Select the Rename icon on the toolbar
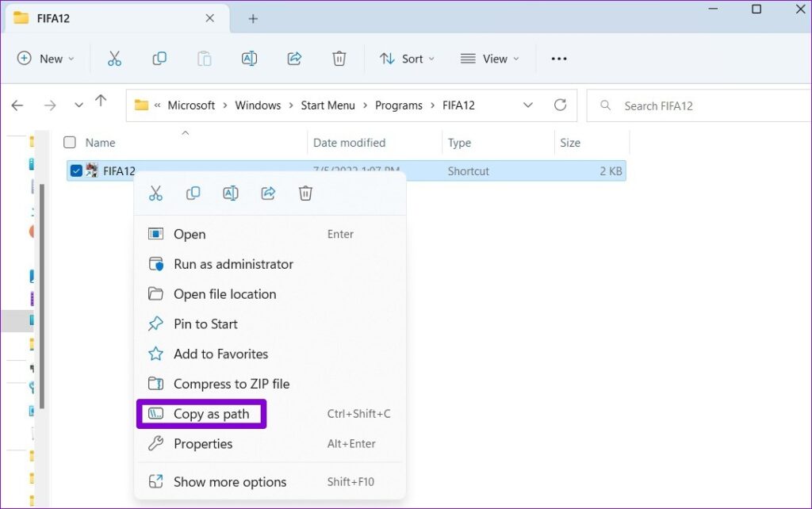The width and height of the screenshot is (812, 509). pos(249,58)
